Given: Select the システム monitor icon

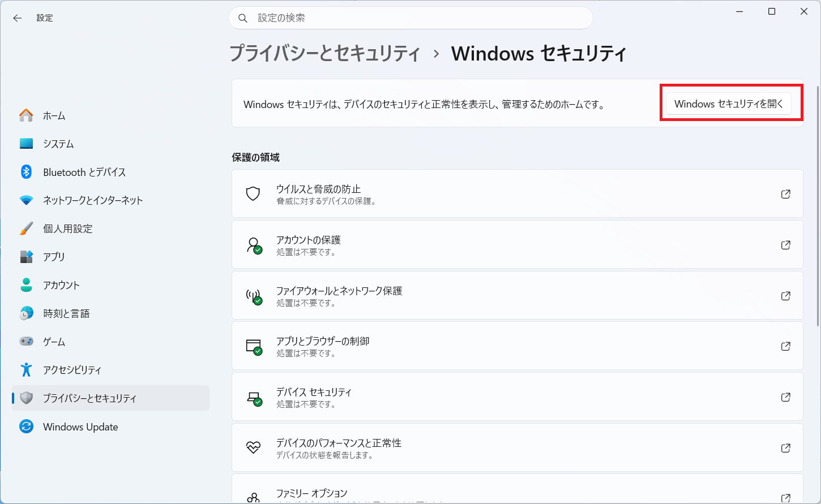Looking at the screenshot, I should (26, 144).
